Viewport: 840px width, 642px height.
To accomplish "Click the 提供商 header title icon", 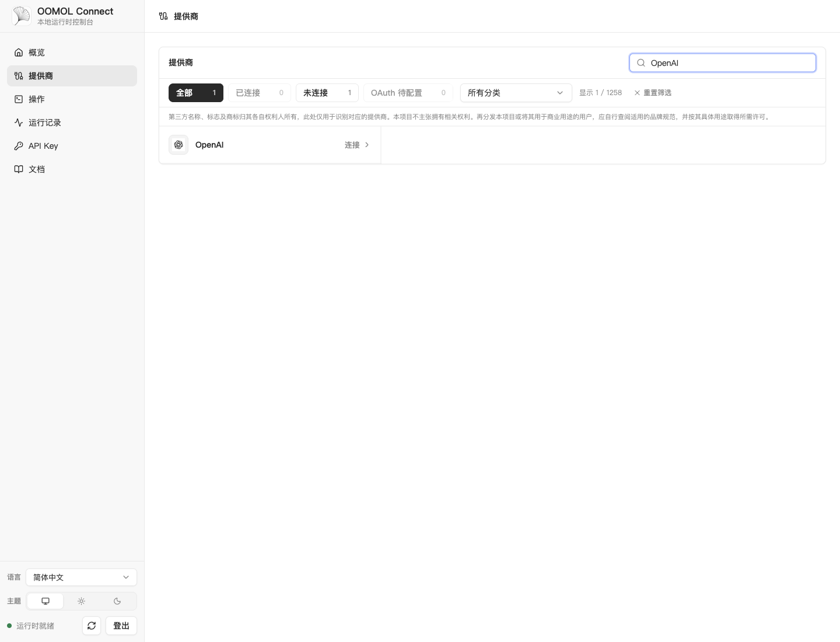I will click(163, 16).
